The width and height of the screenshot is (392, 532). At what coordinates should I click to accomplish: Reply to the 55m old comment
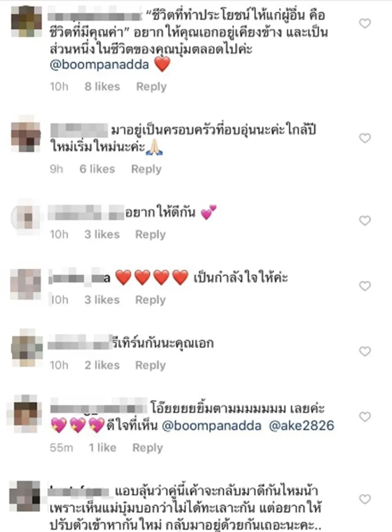coord(147,448)
